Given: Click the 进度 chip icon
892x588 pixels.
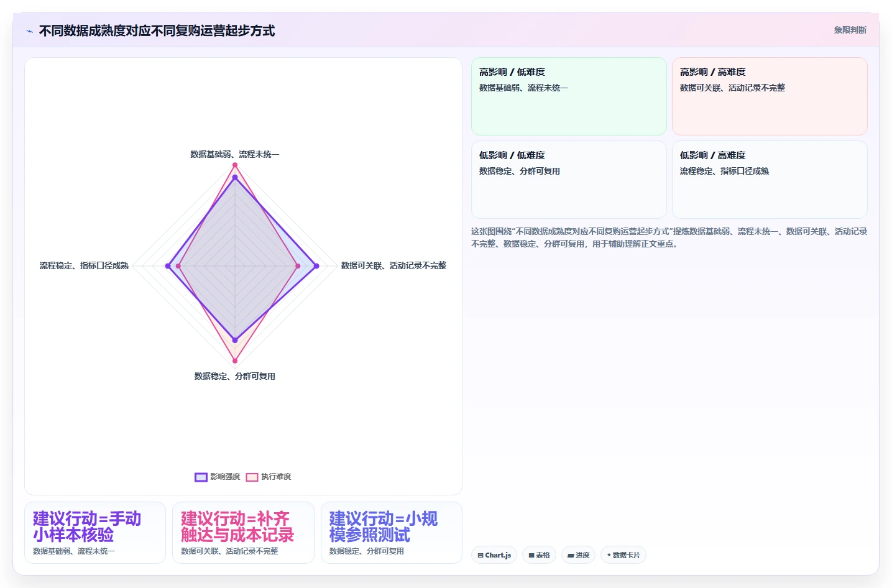Looking at the screenshot, I should [571, 555].
